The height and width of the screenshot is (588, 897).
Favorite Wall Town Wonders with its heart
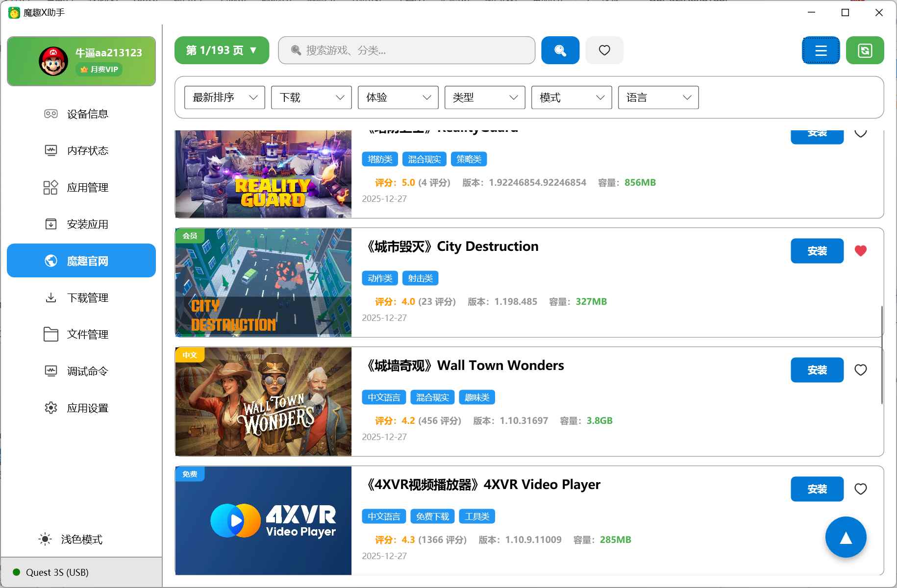(x=861, y=370)
